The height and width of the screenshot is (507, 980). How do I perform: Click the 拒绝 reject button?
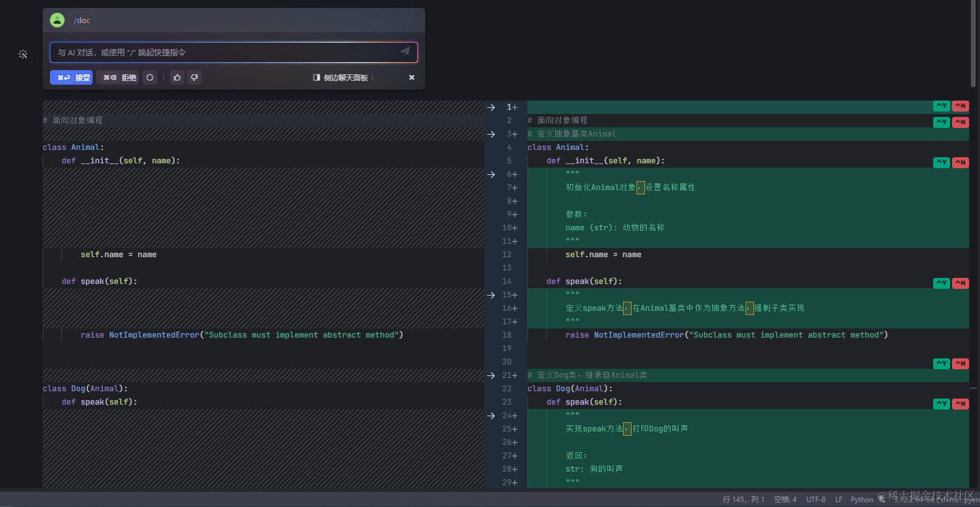(x=119, y=77)
